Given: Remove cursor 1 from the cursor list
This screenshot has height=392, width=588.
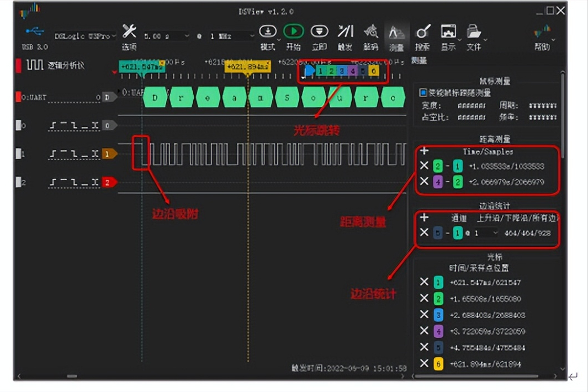Looking at the screenshot, I should tap(424, 282).
